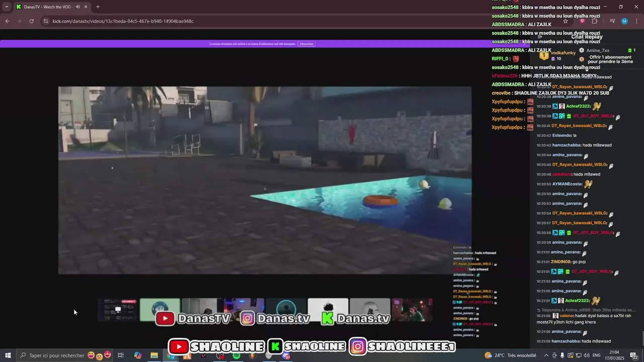Open the volume control tray icon
The height and width of the screenshot is (362, 644).
click(586, 355)
